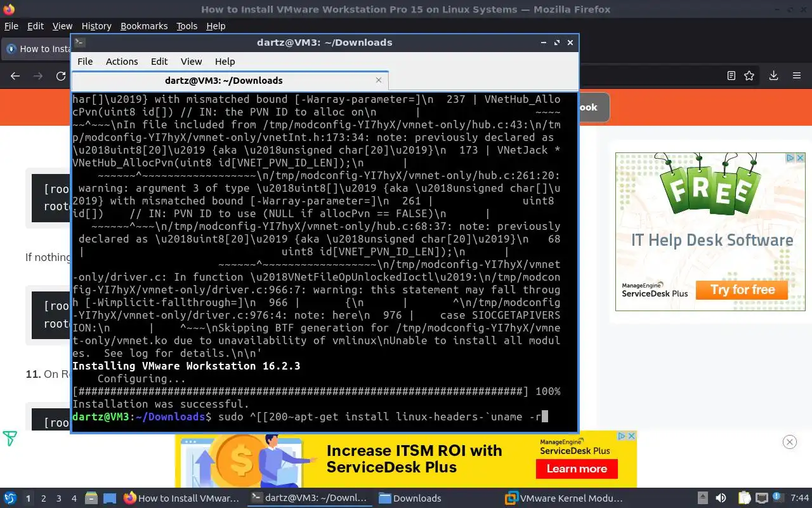
Task: Click terminal taskbar entry dartz@VM3
Action: coord(309,498)
